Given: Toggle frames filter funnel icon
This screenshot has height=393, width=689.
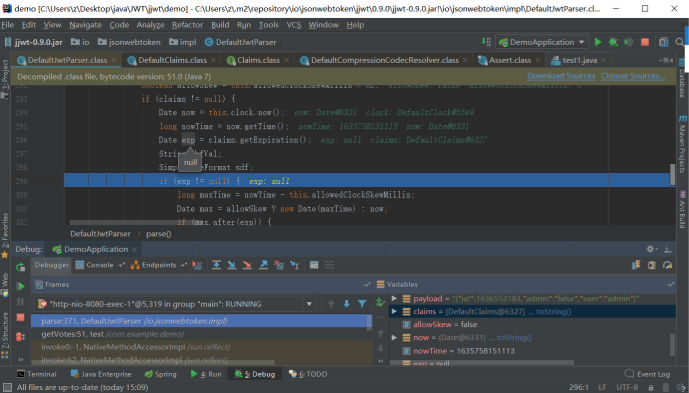Looking at the screenshot, I should click(x=362, y=304).
